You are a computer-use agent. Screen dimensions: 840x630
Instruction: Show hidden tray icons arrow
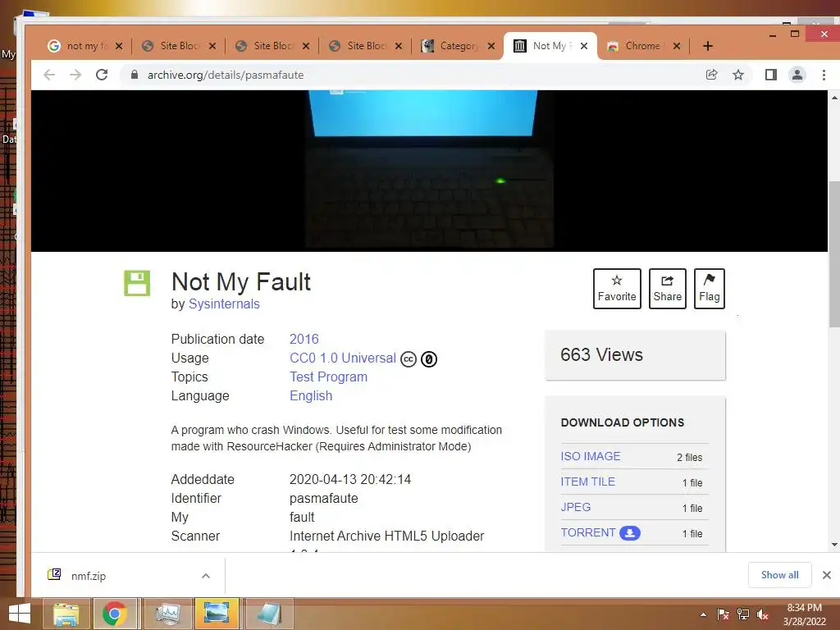pyautogui.click(x=703, y=614)
